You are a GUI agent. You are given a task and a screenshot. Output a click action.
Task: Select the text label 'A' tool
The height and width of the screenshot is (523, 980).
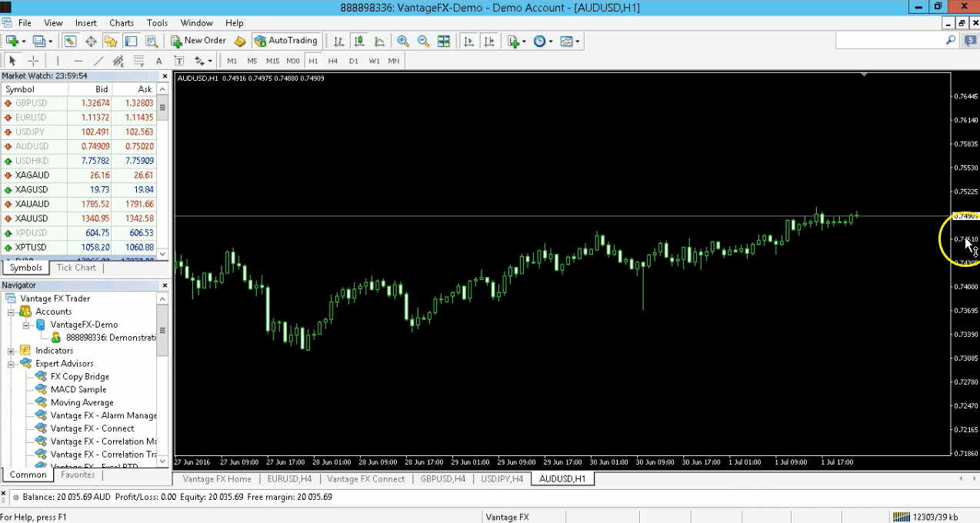click(x=159, y=61)
